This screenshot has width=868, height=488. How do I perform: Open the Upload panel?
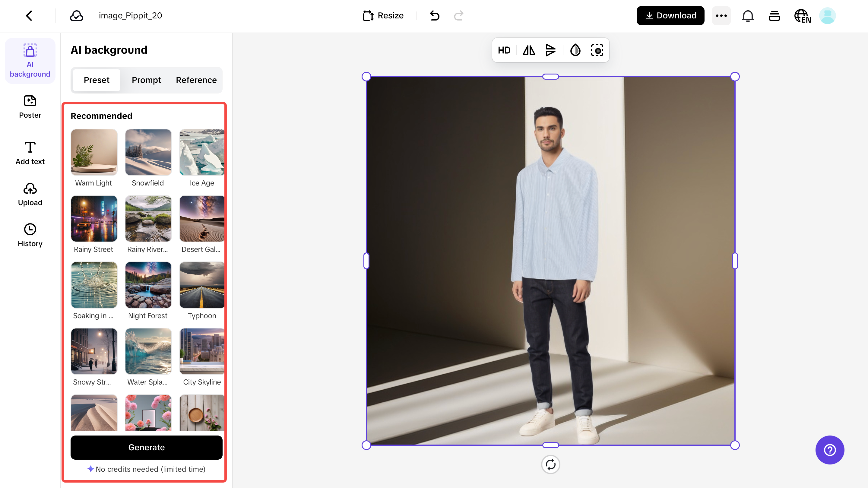(30, 194)
